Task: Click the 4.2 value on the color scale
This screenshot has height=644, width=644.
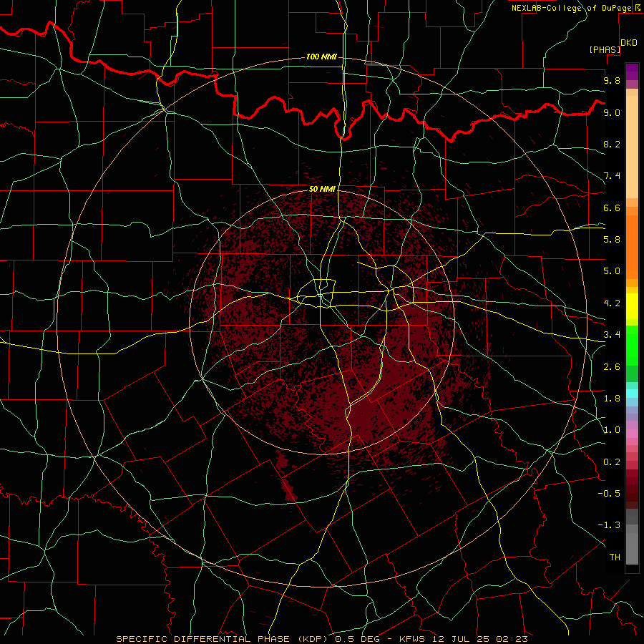Action: 612,303
